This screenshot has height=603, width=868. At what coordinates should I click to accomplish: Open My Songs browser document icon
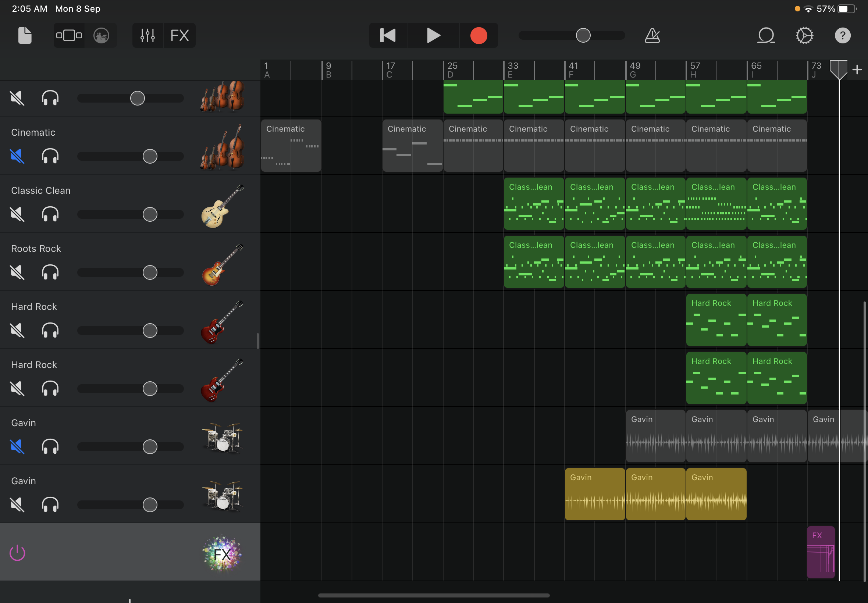pos(25,36)
